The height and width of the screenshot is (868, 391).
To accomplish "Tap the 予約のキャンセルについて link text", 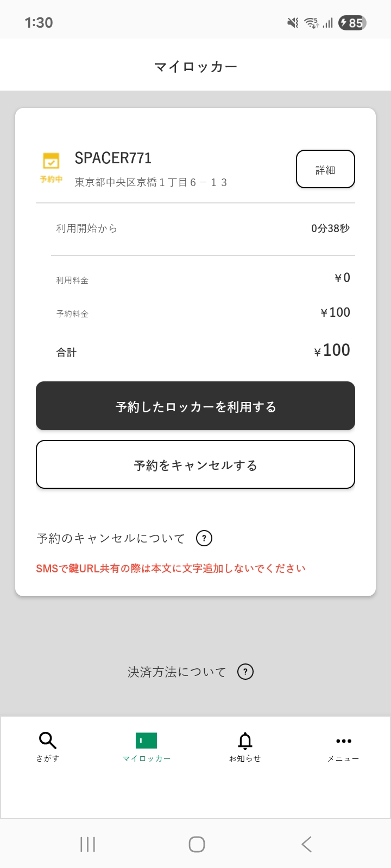I will [x=111, y=538].
